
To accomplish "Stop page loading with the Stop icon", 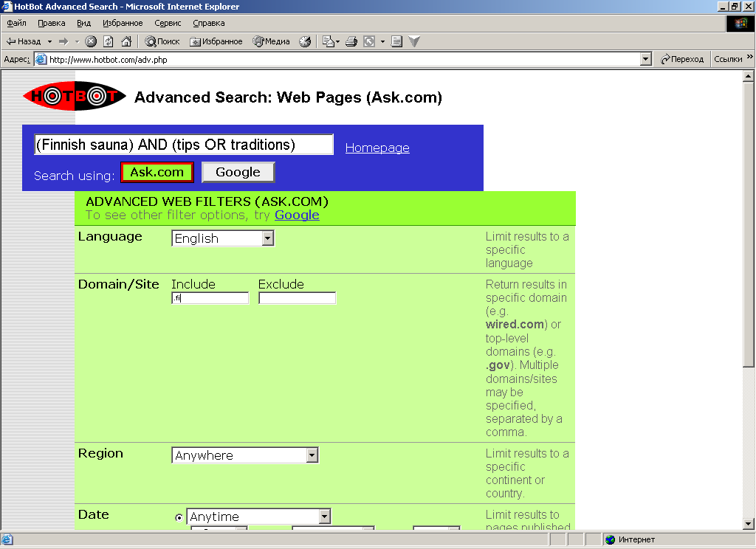I will (x=91, y=41).
